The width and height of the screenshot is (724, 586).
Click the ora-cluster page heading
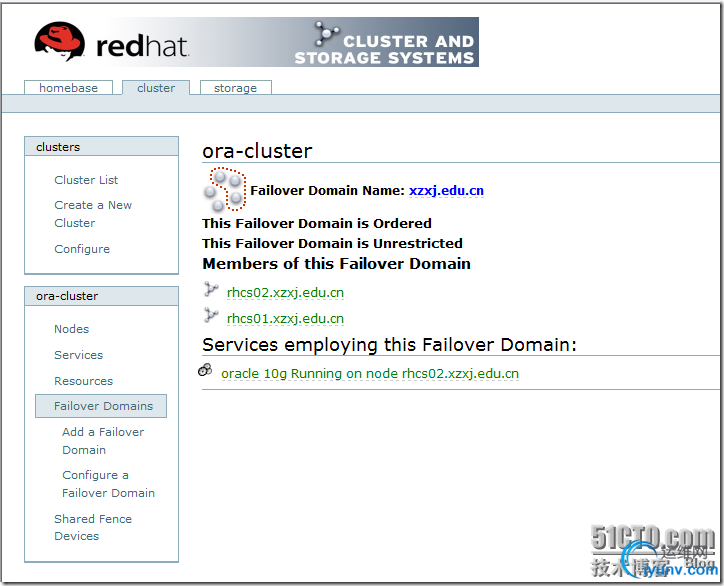click(x=257, y=151)
